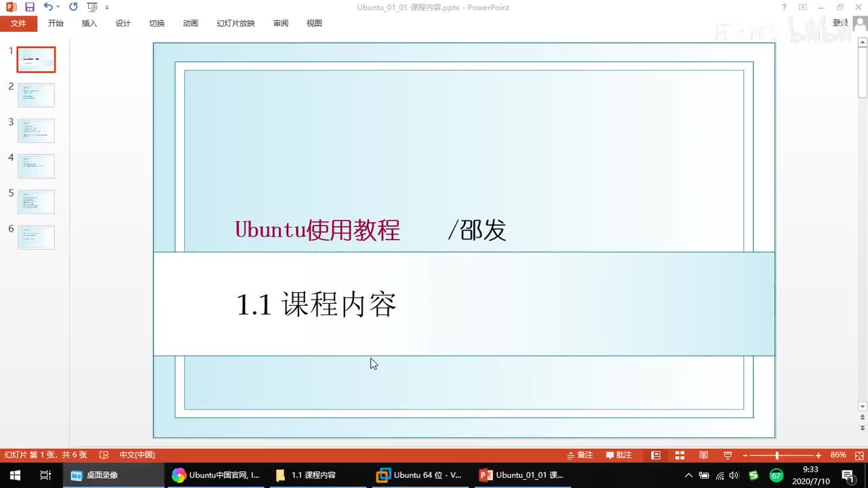The width and height of the screenshot is (868, 488).
Task: Click the zoom slider handle
Action: [x=777, y=455]
